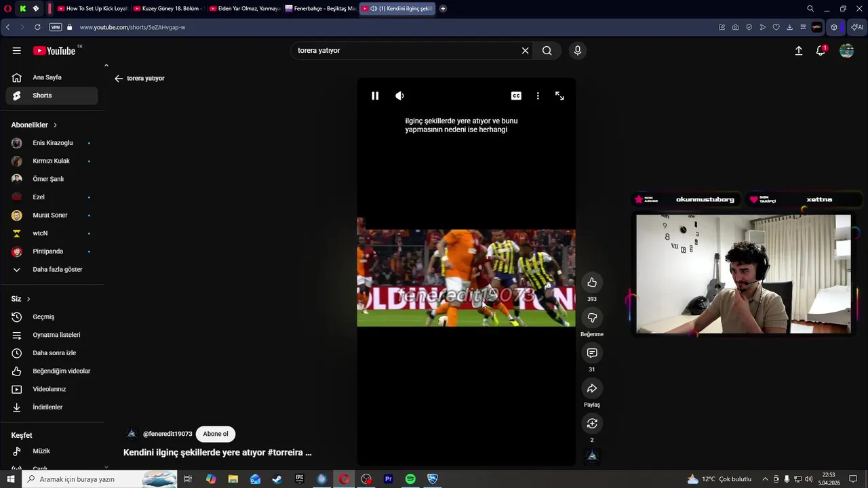Show hidden system tray icons

[x=766, y=479]
